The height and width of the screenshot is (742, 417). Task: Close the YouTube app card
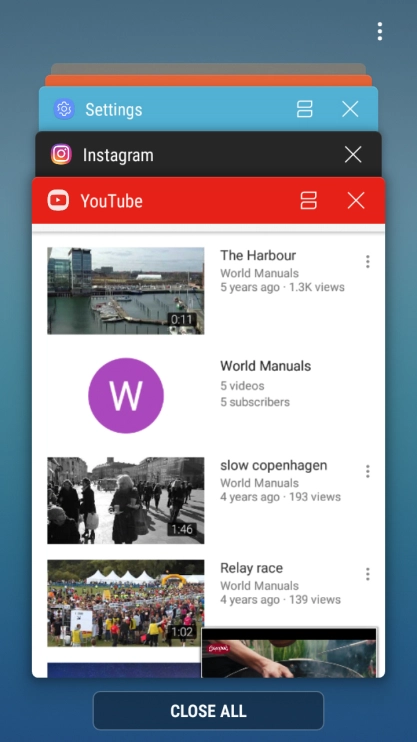click(356, 200)
